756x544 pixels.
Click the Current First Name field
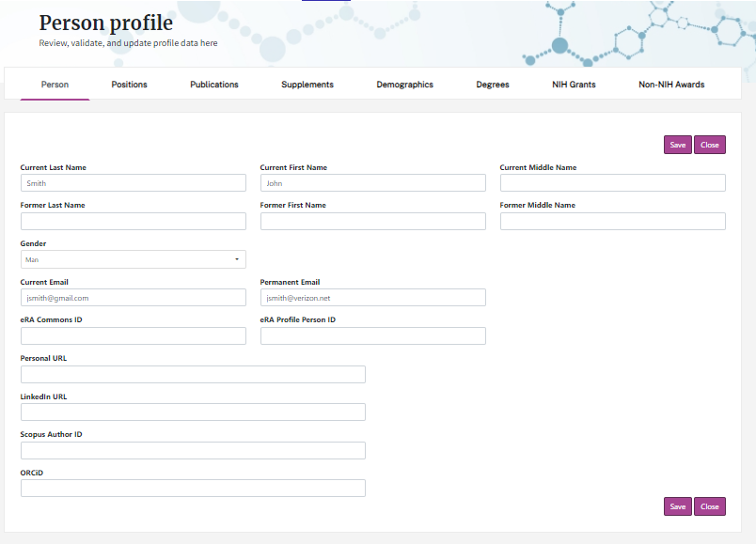tap(373, 182)
